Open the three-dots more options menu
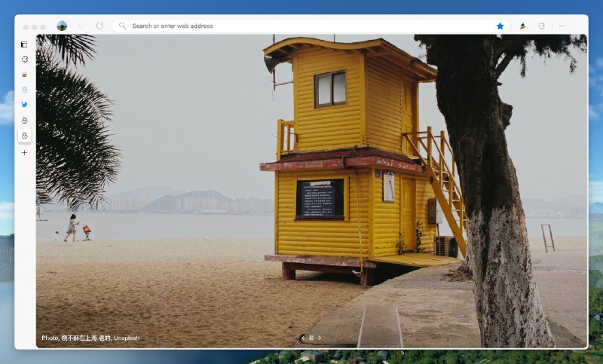This screenshot has height=364, width=603. (x=562, y=26)
